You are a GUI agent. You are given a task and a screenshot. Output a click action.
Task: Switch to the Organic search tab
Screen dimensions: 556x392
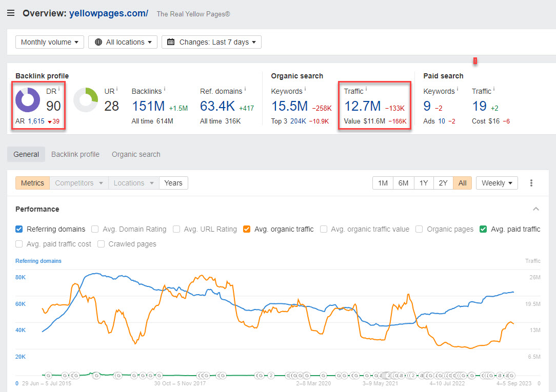click(136, 154)
